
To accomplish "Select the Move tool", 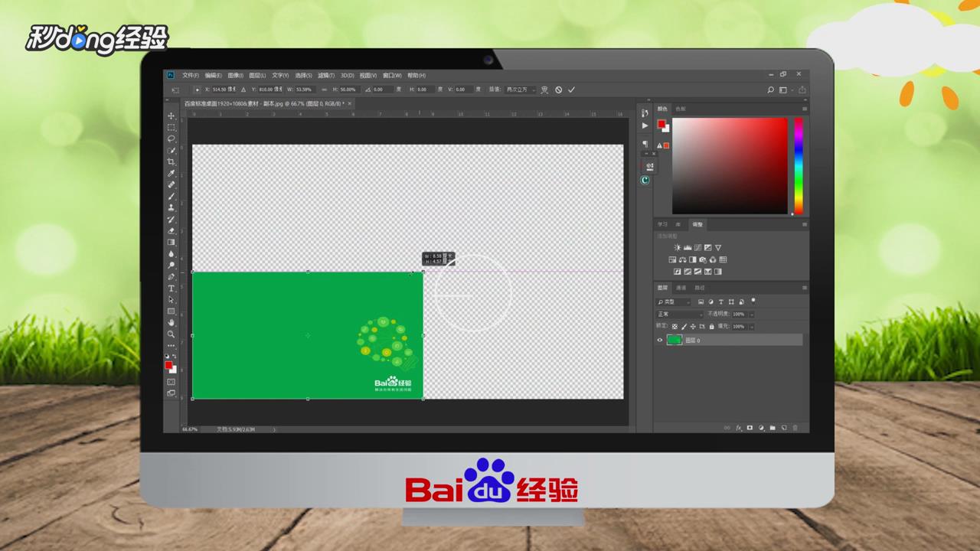I will coord(171,116).
